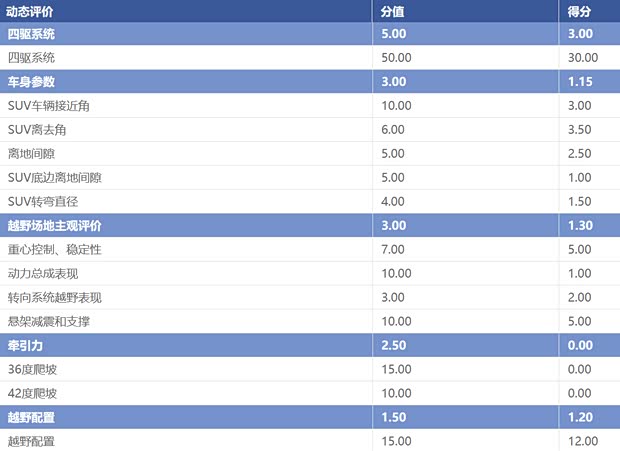Viewport: 620px width, 451px height.
Task: Select the bold 四驱系统 section header row
Action: [32, 34]
